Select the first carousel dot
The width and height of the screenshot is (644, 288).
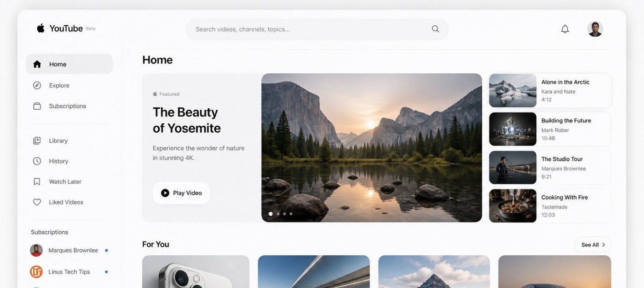coord(270,214)
